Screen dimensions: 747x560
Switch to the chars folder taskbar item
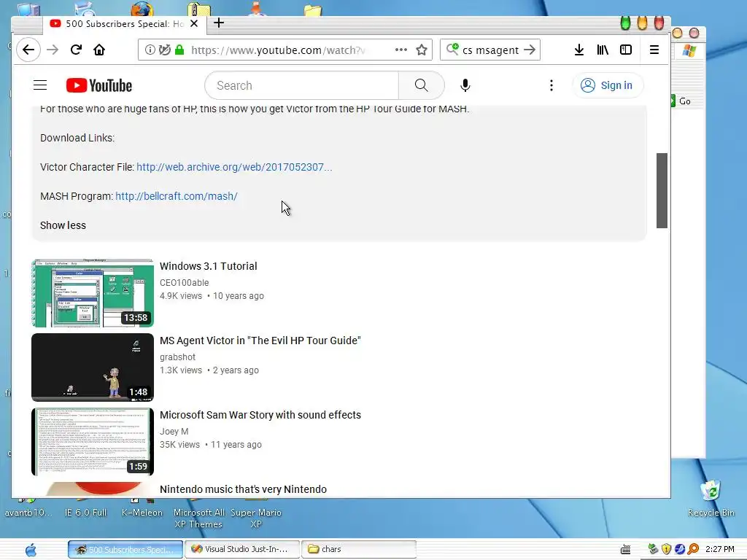tap(359, 549)
